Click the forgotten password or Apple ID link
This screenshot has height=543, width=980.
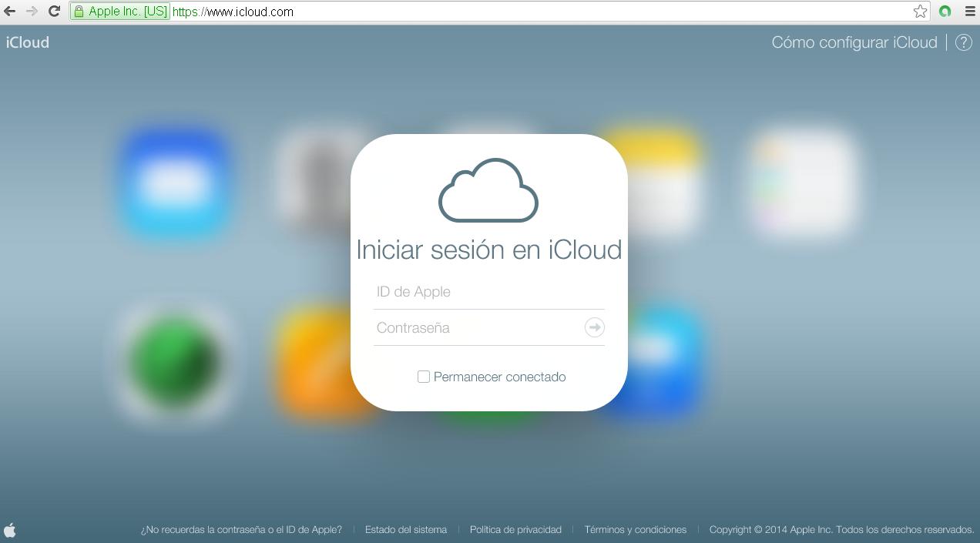click(x=241, y=530)
